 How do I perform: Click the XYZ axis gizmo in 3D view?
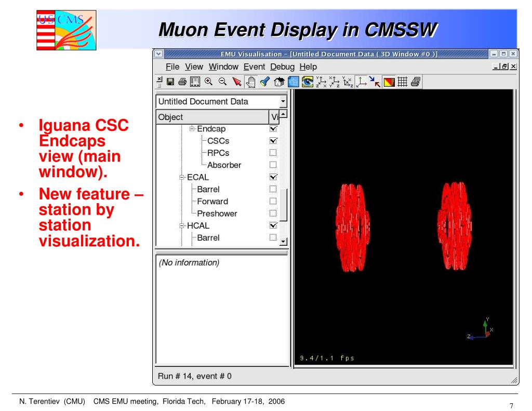pos(481,329)
